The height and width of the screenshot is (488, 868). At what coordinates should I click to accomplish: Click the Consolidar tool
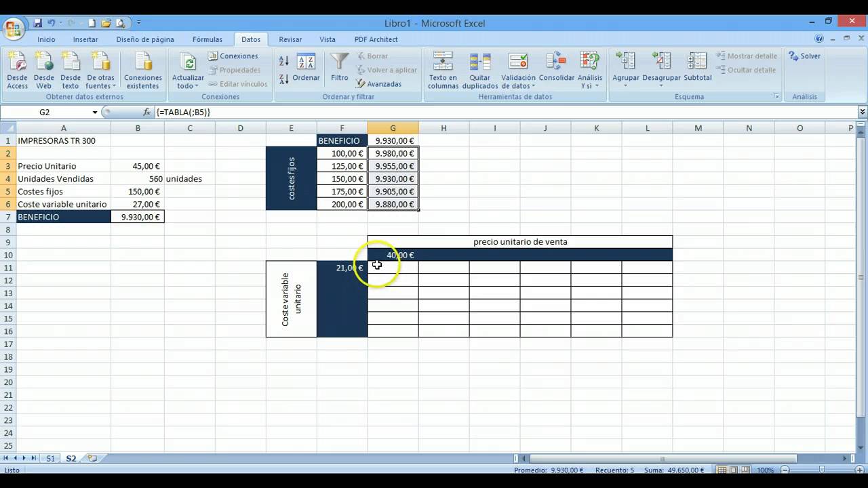click(x=556, y=70)
